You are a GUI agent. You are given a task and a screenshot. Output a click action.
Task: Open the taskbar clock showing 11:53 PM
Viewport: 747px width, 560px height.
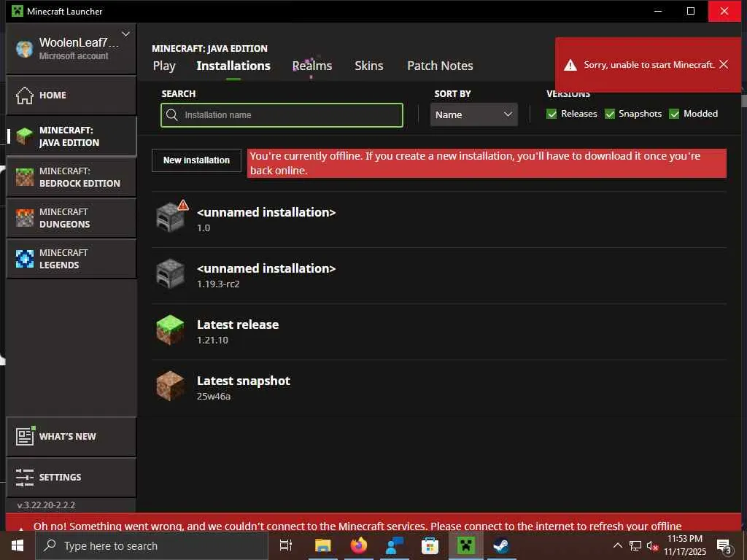[685, 545]
